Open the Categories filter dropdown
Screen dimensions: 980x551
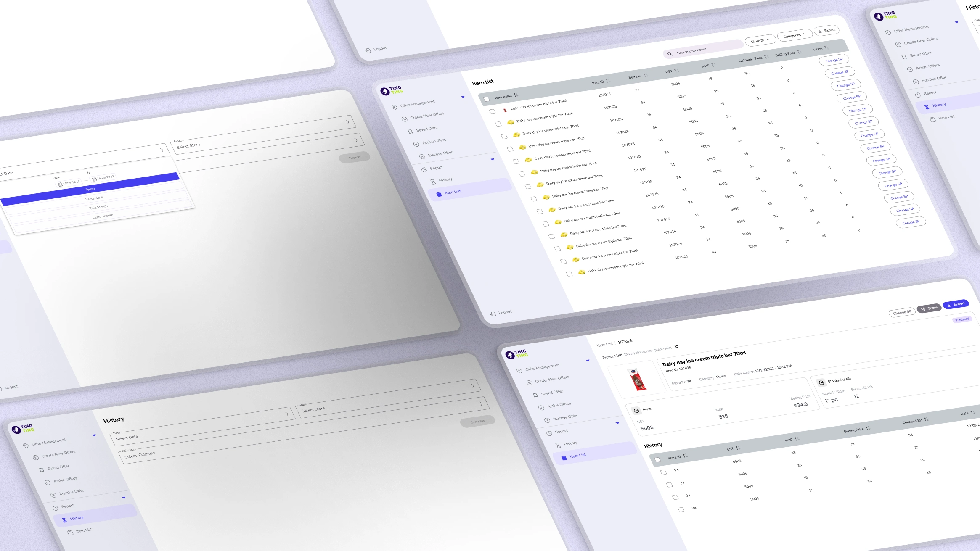click(x=795, y=35)
